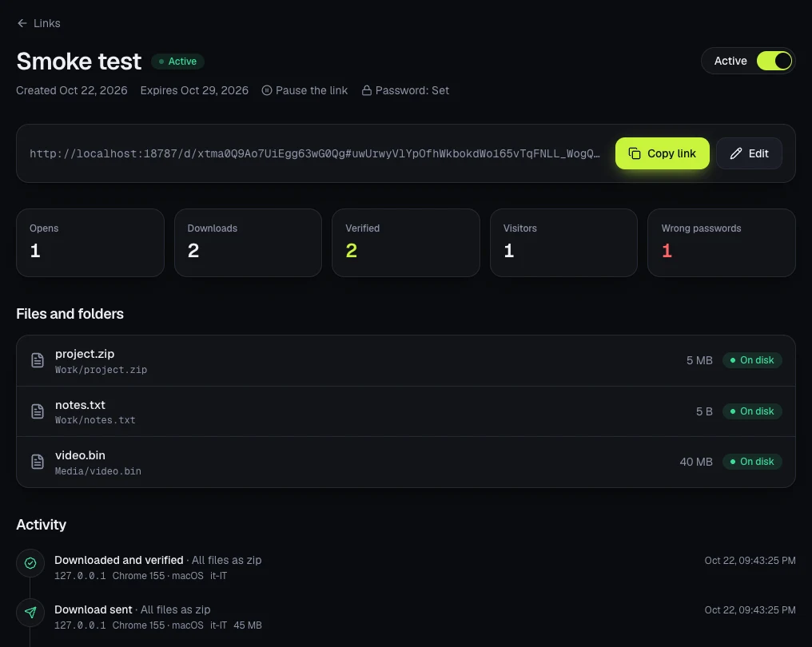Click the green Active status badge
812x647 pixels.
(177, 61)
